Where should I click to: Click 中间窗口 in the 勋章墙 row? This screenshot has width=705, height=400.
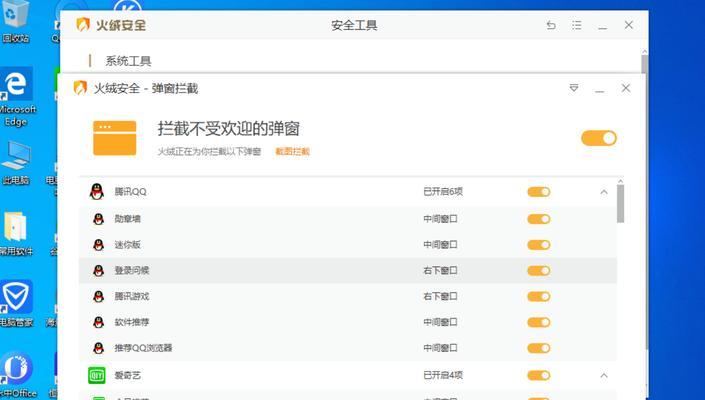coord(440,219)
